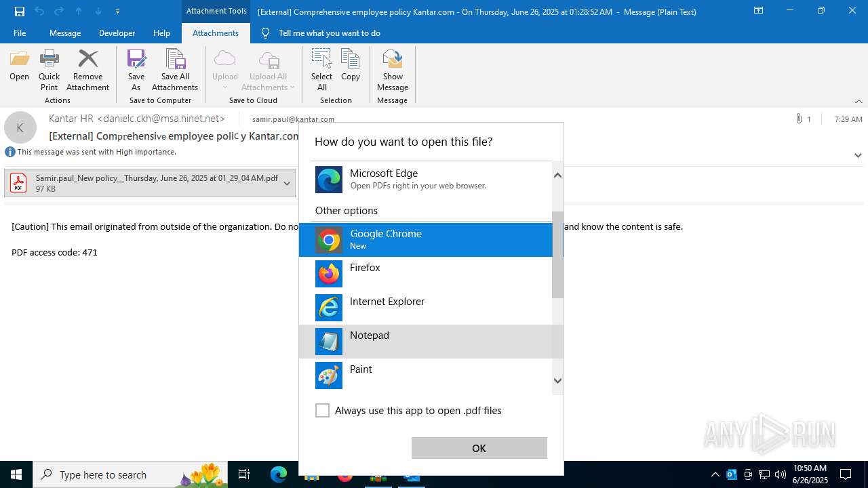
Task: Click the app list scrollbar thumb
Action: 557,255
